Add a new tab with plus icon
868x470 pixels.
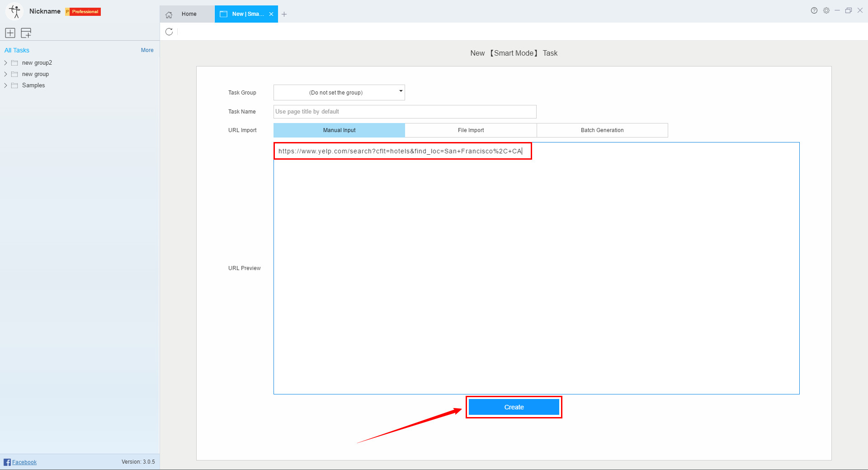click(284, 14)
